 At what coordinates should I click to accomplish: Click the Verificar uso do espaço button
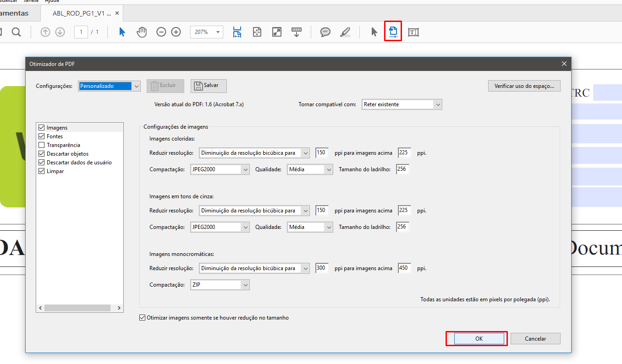pos(524,86)
